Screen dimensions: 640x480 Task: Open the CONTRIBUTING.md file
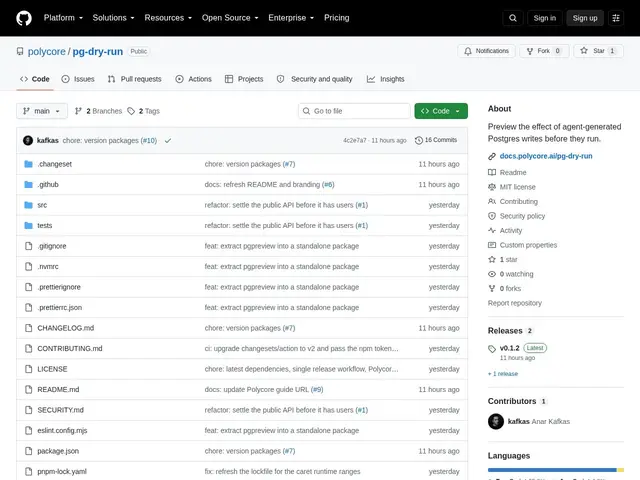pyautogui.click(x=70, y=349)
